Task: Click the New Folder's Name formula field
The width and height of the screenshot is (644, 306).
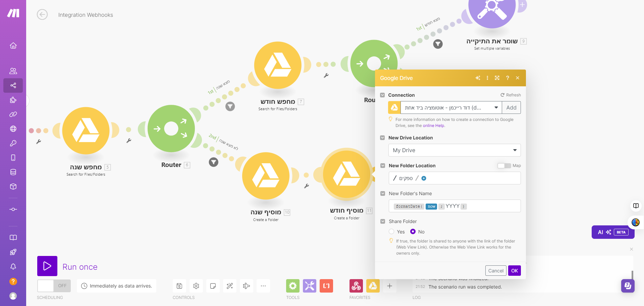Action: (x=454, y=206)
